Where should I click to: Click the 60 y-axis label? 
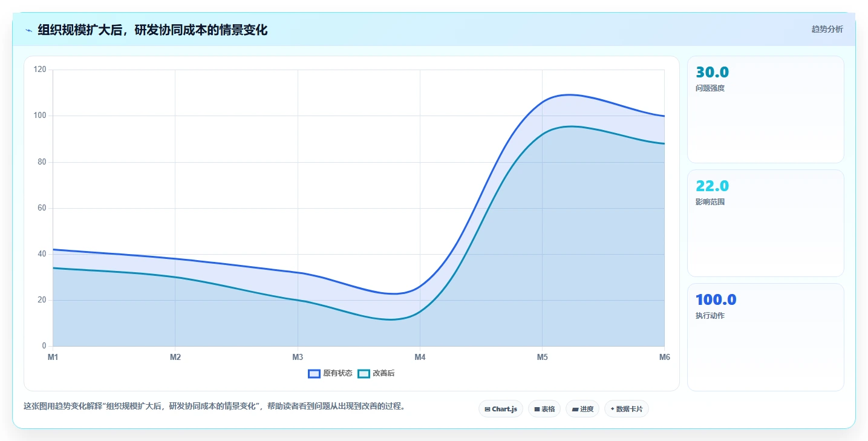[42, 208]
